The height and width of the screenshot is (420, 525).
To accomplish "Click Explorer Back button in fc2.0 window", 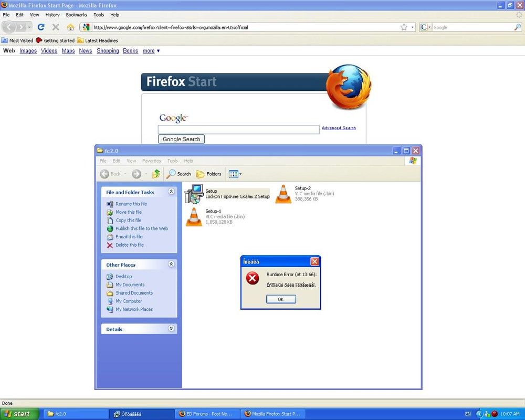I will click(x=111, y=174).
